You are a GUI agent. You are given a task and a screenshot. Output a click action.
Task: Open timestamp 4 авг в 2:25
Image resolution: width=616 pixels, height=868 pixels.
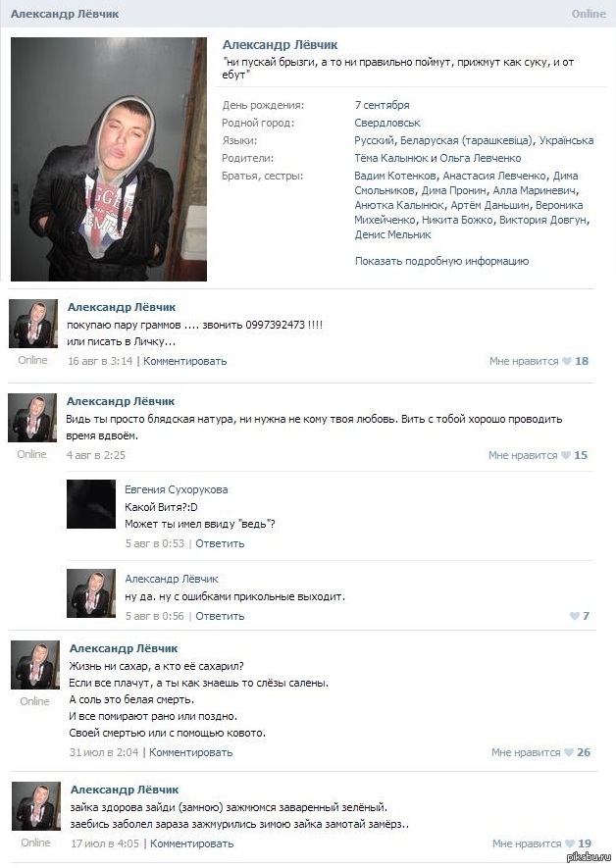tap(96, 455)
